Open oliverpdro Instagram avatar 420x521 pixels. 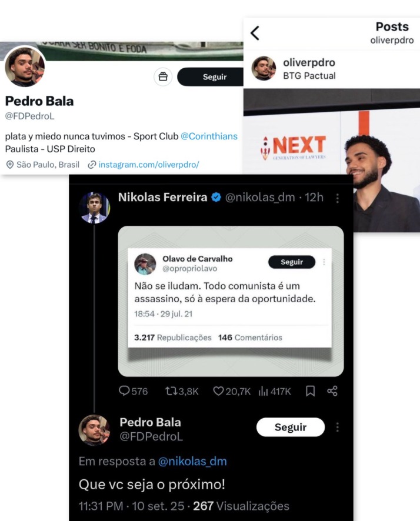(264, 68)
